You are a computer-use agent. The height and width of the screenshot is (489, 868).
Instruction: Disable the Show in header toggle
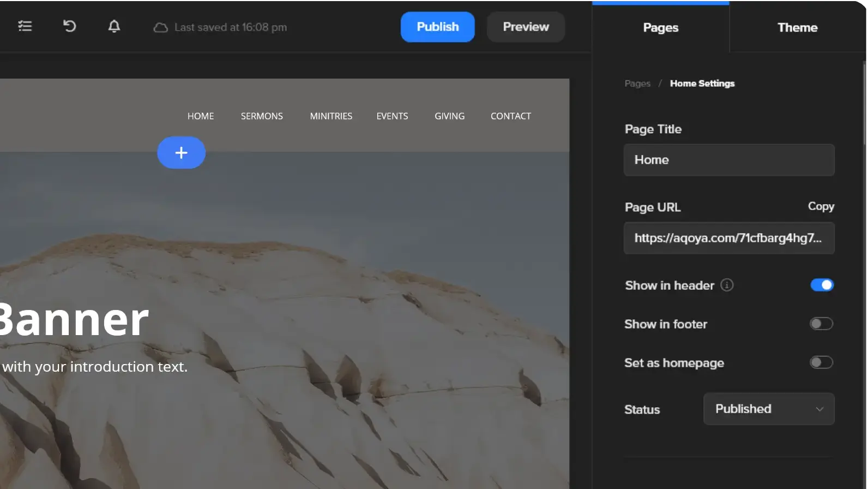click(822, 285)
